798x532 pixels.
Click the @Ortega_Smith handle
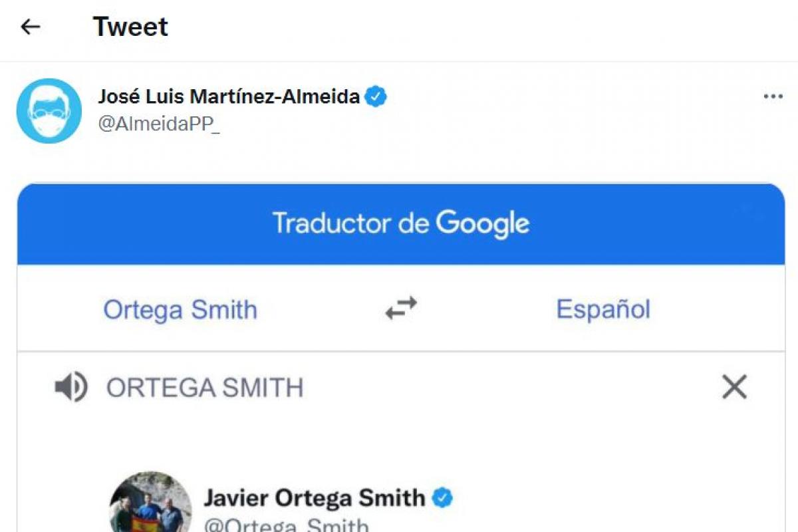coord(286,525)
